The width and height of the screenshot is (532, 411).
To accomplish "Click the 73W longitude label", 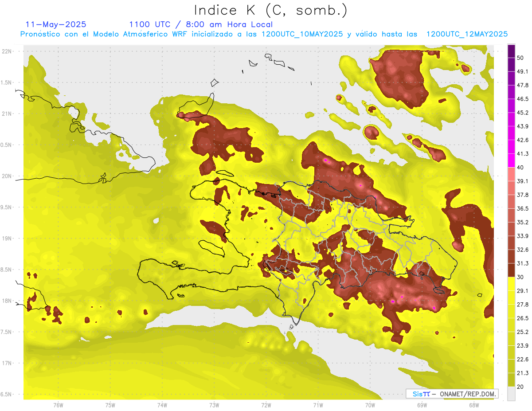I will [x=214, y=405].
